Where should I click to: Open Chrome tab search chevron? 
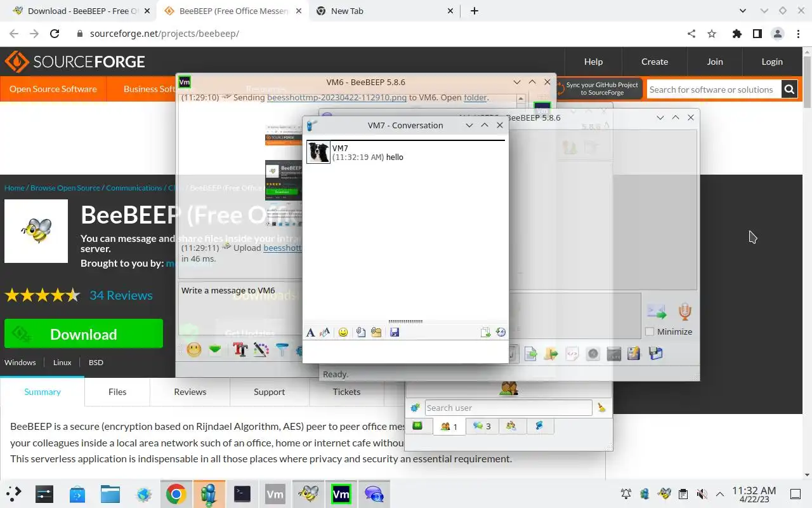[x=743, y=11]
